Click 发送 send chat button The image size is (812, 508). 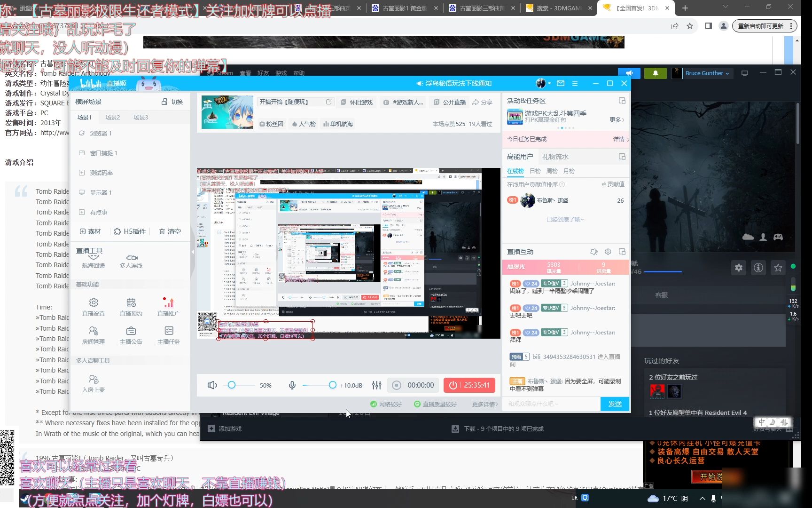pos(615,404)
